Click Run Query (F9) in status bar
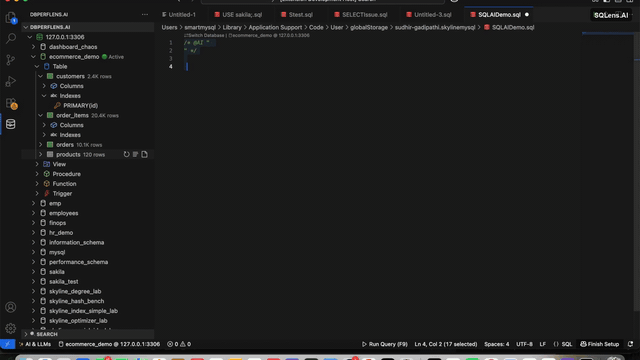This screenshot has height=360, width=640. 384,344
